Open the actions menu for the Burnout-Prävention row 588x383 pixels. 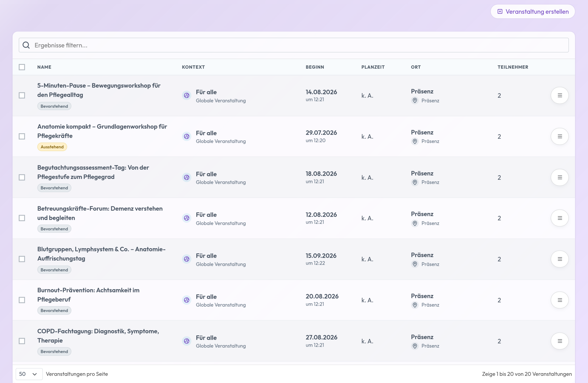pyautogui.click(x=560, y=300)
